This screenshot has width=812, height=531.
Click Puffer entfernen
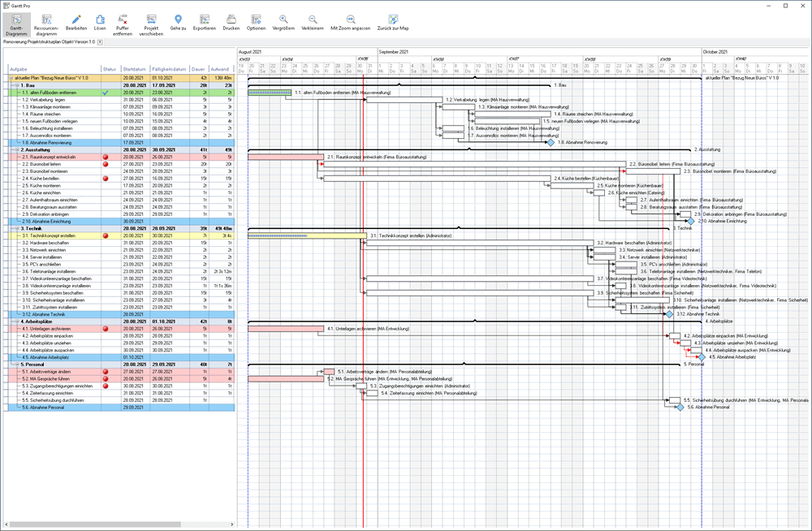[x=123, y=24]
